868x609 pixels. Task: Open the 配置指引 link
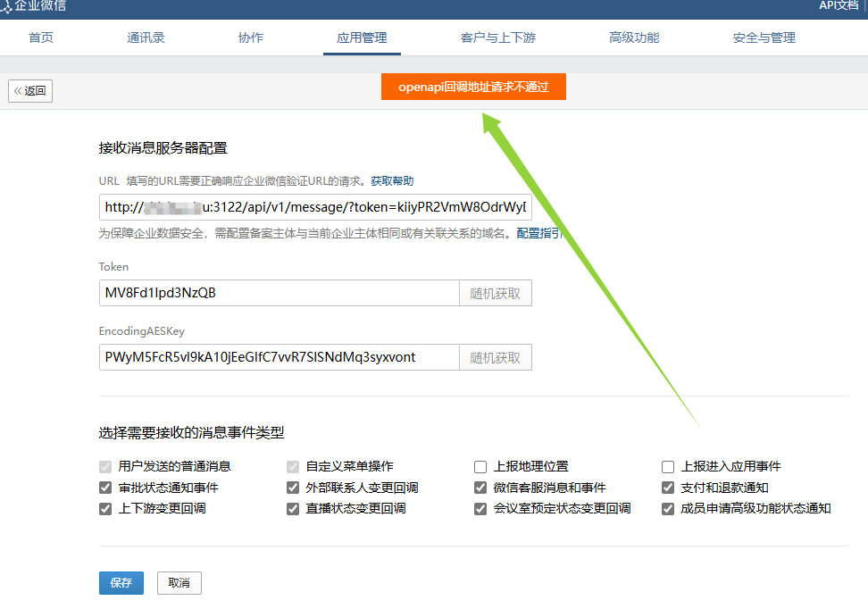click(539, 234)
